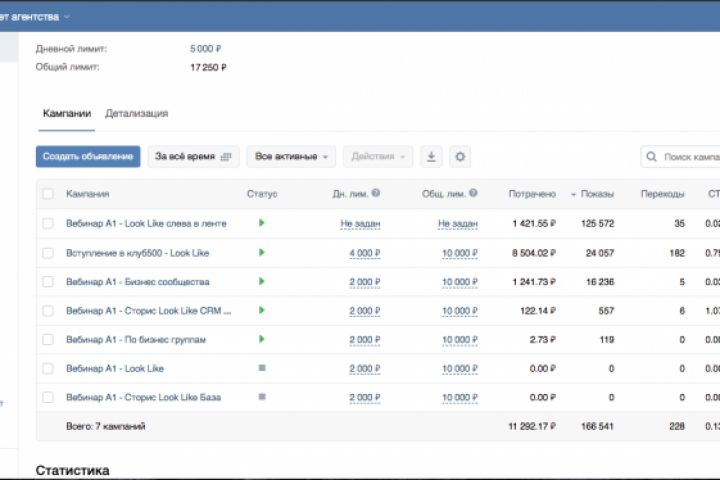
Task: Sort by Потрачено column header
Action: tap(532, 194)
